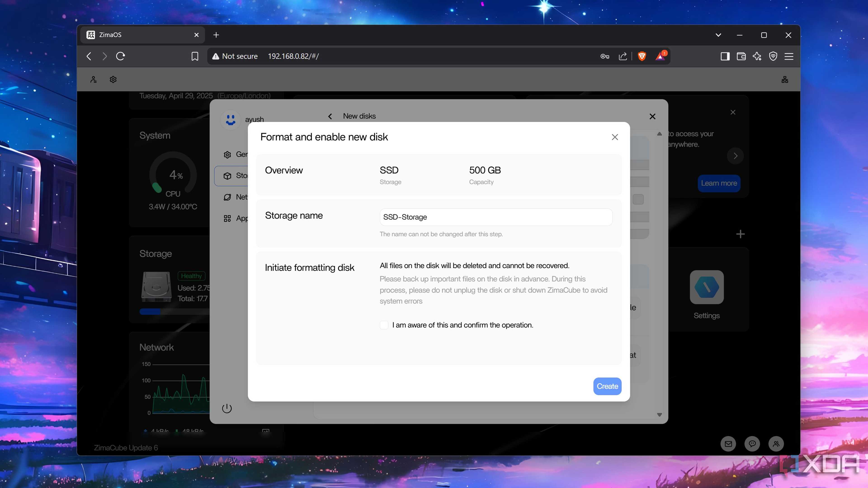The image size is (868, 488).
Task: Open the tab search dropdown
Action: tap(718, 35)
